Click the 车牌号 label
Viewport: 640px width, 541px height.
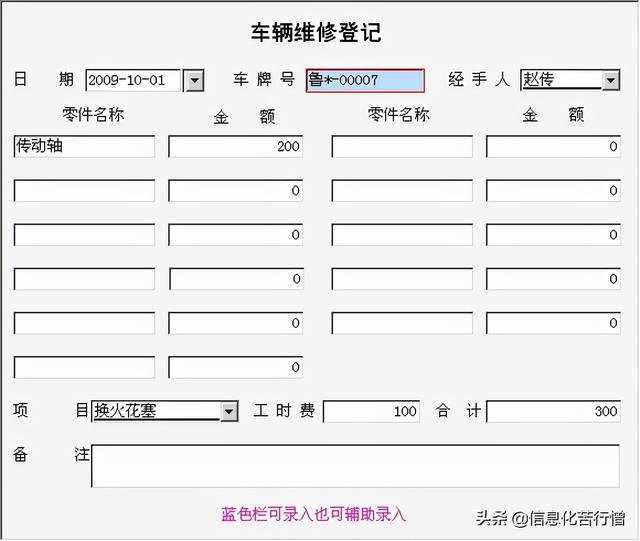click(x=264, y=79)
